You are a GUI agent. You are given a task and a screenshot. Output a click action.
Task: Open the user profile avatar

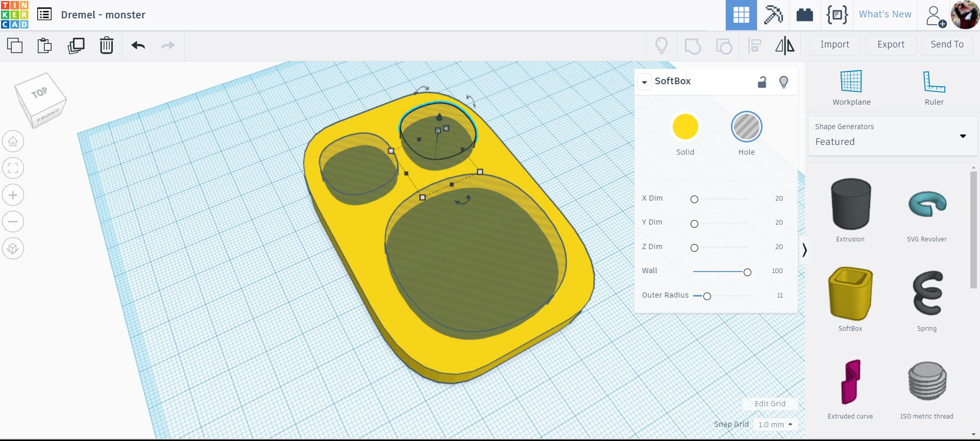(965, 15)
